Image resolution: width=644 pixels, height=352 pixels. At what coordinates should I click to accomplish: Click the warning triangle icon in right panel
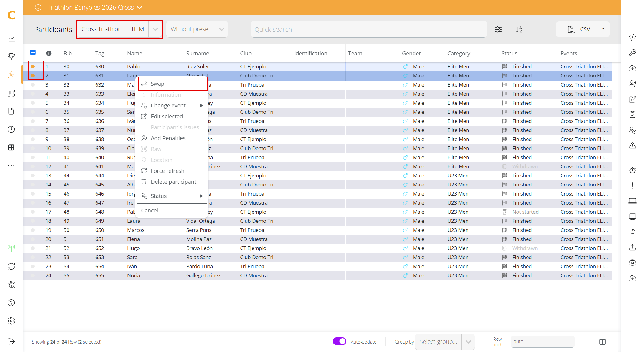click(x=632, y=145)
